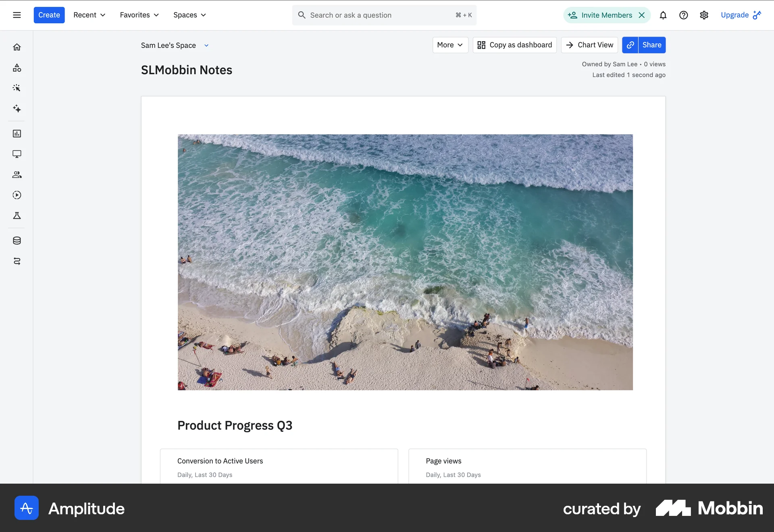Click Copy as dashboard button

point(514,45)
